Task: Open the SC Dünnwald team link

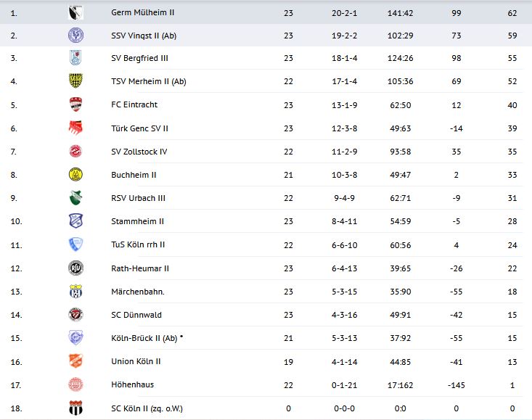Action: [x=136, y=315]
